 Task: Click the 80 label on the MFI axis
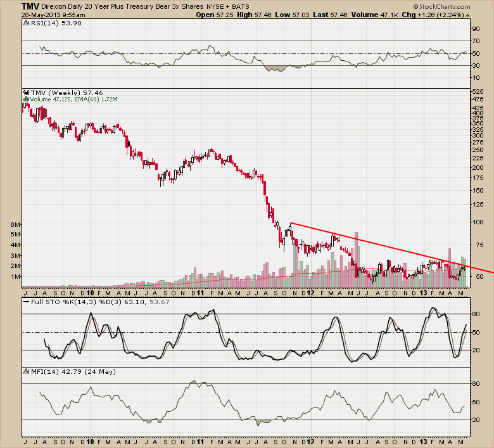[x=476, y=384]
